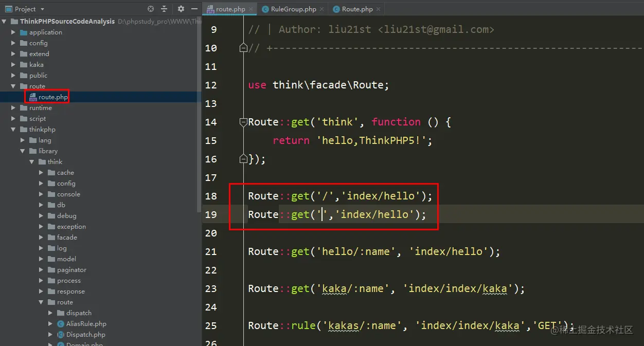This screenshot has height=346, width=644.
Task: Expand the kaka folder arrow
Action: pyautogui.click(x=13, y=65)
